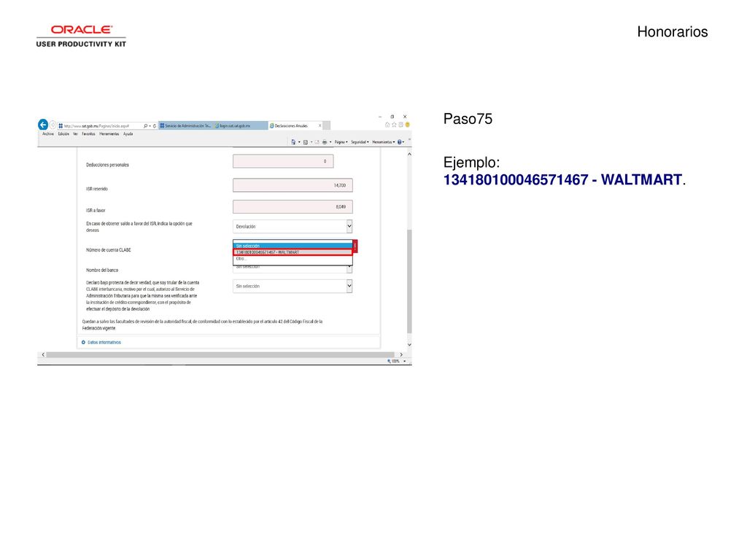
Task: Click the feeds icon in command bar
Action: [x=306, y=142]
